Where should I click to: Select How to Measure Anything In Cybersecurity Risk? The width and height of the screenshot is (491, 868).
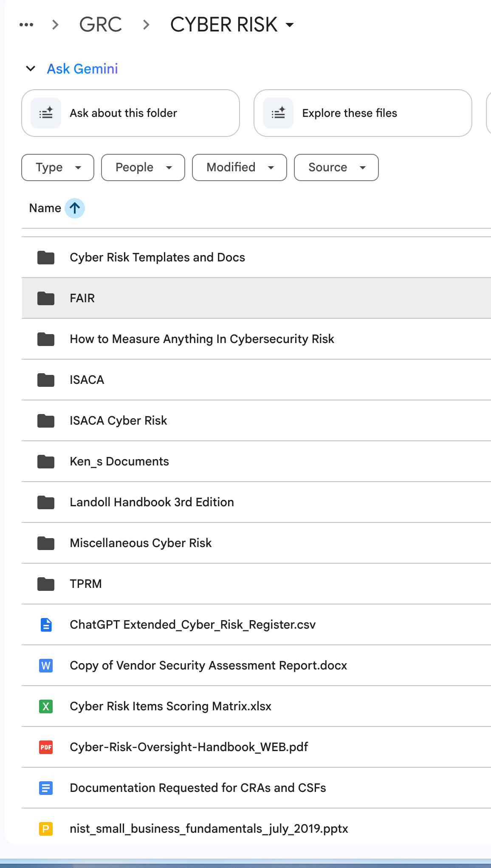202,339
